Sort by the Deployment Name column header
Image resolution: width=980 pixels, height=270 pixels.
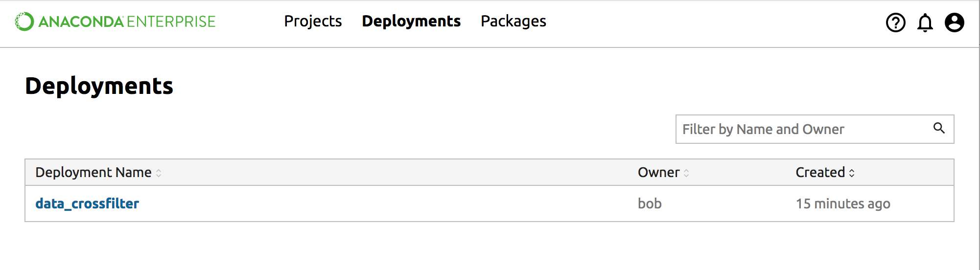[x=93, y=173]
